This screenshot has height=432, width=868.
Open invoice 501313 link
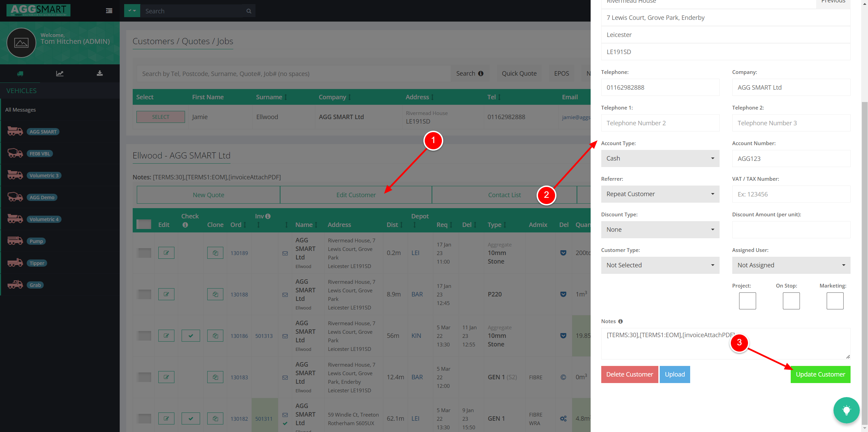[x=264, y=336]
